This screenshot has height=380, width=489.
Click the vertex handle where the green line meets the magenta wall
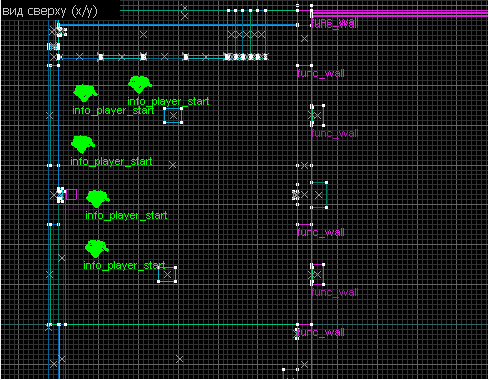pyautogui.click(x=298, y=324)
